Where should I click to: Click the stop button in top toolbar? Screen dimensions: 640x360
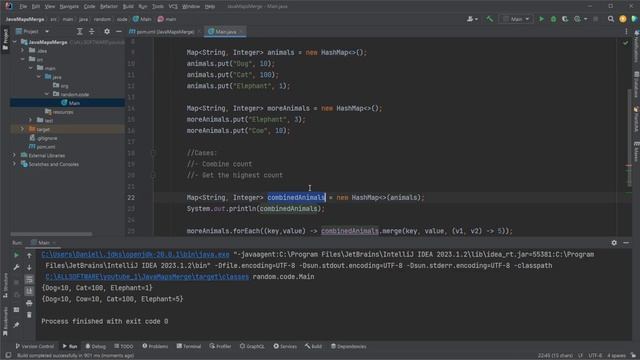(x=596, y=19)
